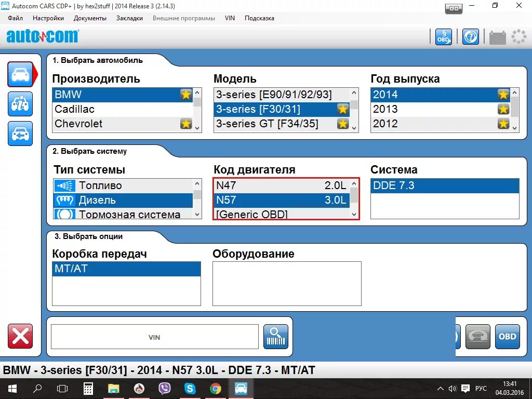Open Skype from the taskbar
The height and width of the screenshot is (399, 532).
pyautogui.click(x=190, y=389)
